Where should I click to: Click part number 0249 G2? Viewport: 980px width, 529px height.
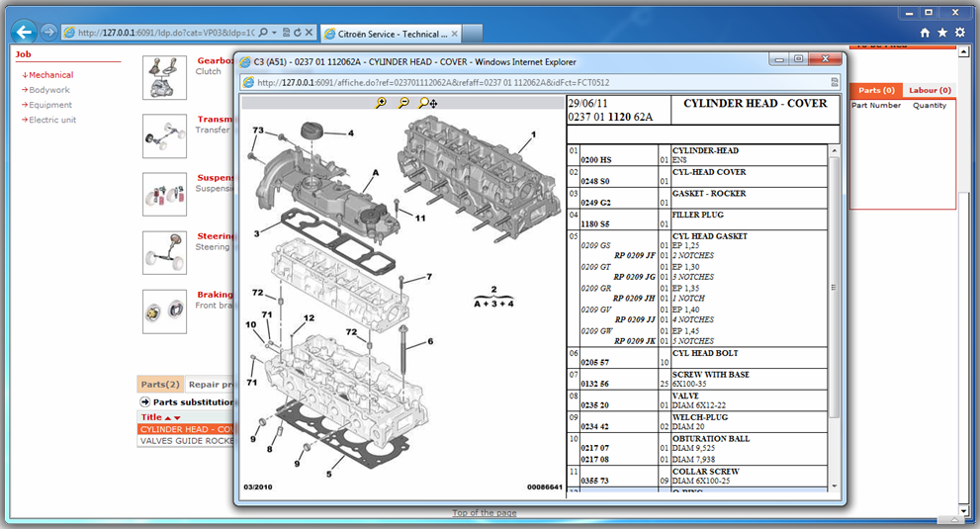pyautogui.click(x=595, y=203)
